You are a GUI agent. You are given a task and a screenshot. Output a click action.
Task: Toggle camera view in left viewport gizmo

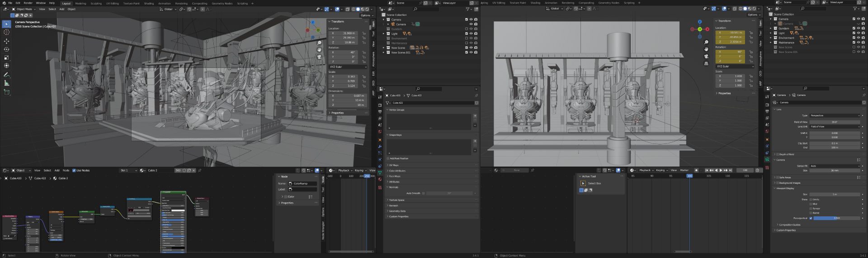point(319,57)
